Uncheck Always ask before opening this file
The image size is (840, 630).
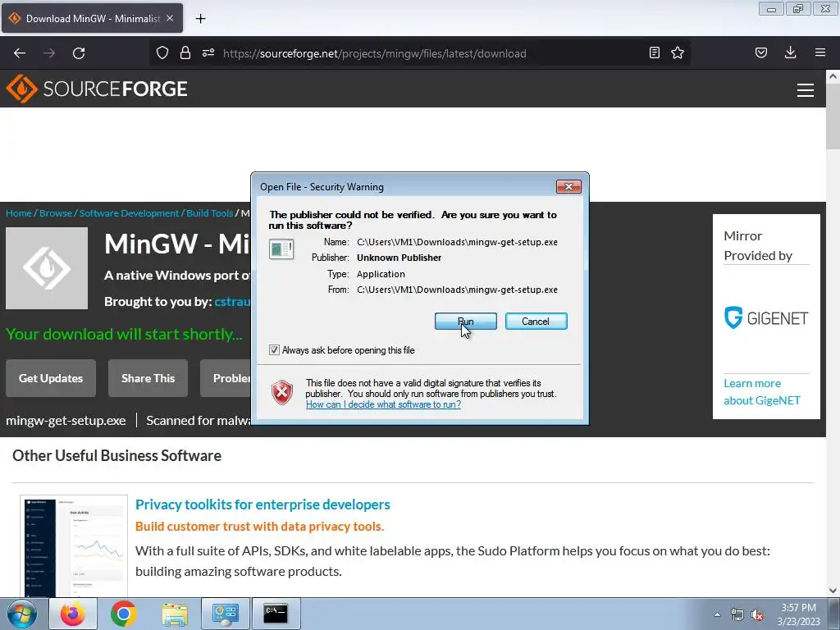[274, 350]
